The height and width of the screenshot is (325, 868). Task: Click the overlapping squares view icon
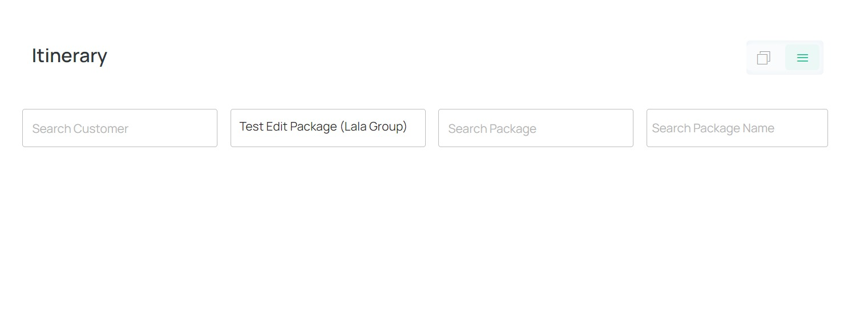click(764, 58)
